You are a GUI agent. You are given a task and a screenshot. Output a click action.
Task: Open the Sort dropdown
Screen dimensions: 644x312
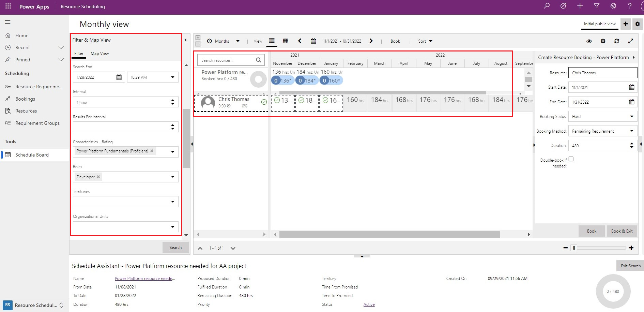coord(425,41)
